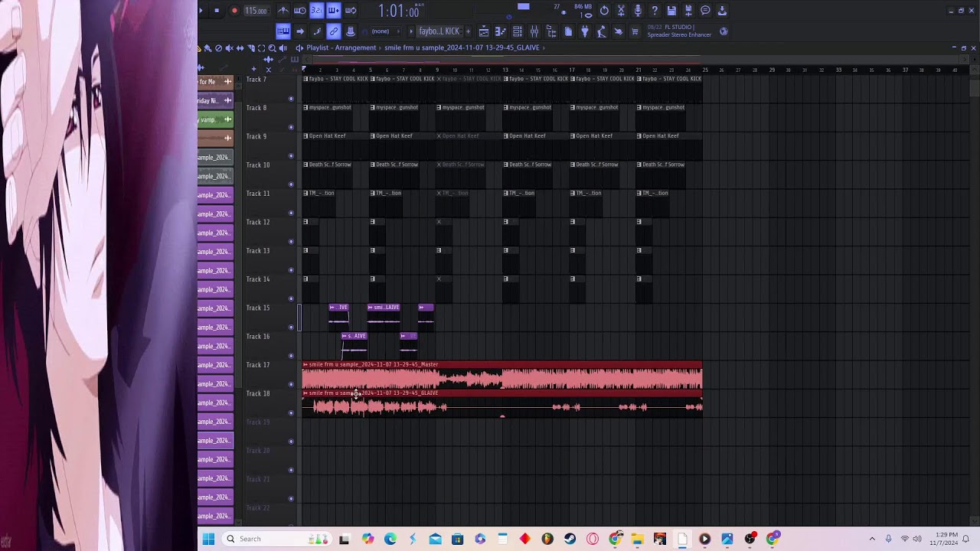Screen dimensions: 980x551
Task: Open the Browser view icon
Action: click(551, 31)
